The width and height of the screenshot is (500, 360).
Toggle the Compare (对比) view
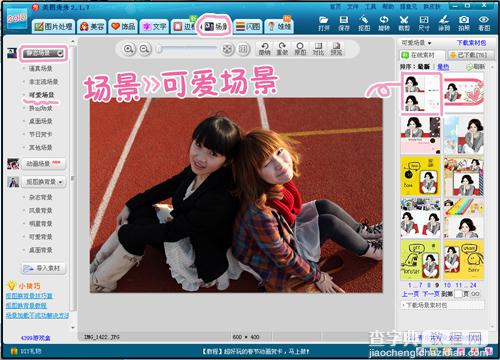[x=318, y=49]
